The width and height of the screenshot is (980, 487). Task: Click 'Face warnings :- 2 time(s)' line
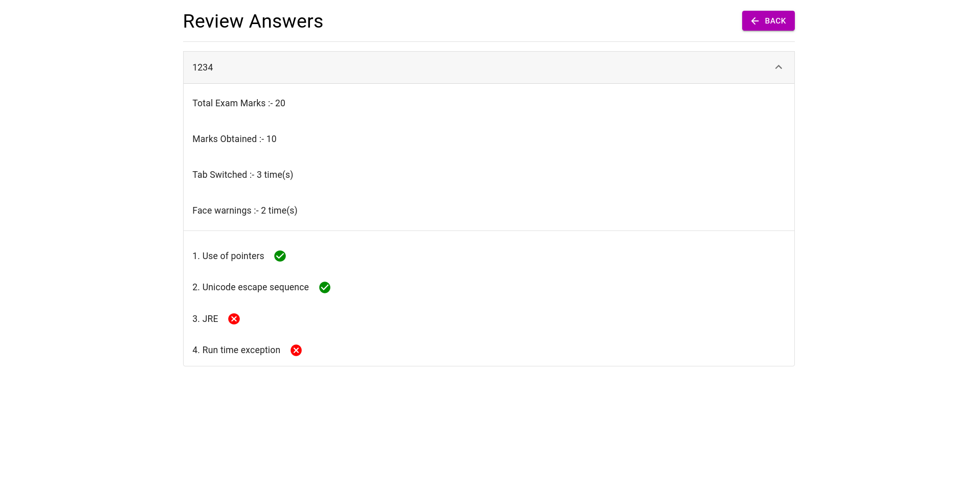245,211
